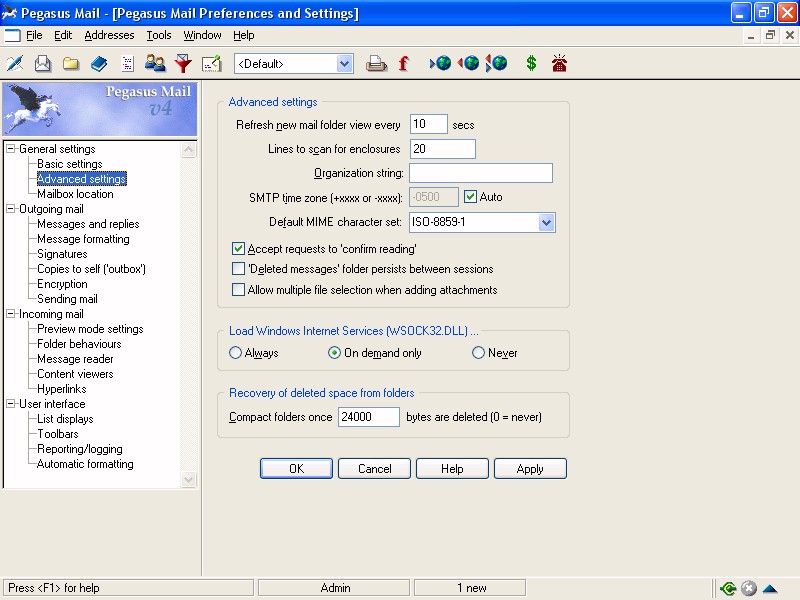Click the blue up-arrow status icon
This screenshot has width=800, height=600.
769,589
